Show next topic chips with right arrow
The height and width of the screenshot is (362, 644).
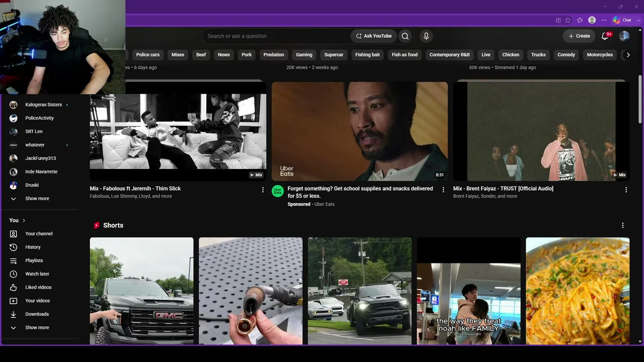point(628,55)
